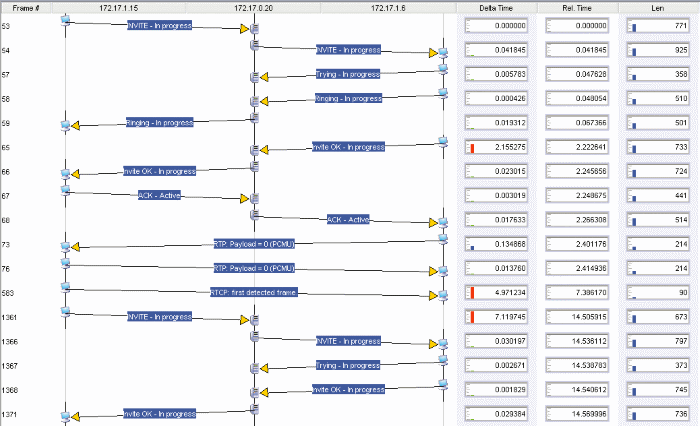The width and height of the screenshot is (700, 426).
Task: Click the server icon on frame 67's row
Action: pos(255,199)
